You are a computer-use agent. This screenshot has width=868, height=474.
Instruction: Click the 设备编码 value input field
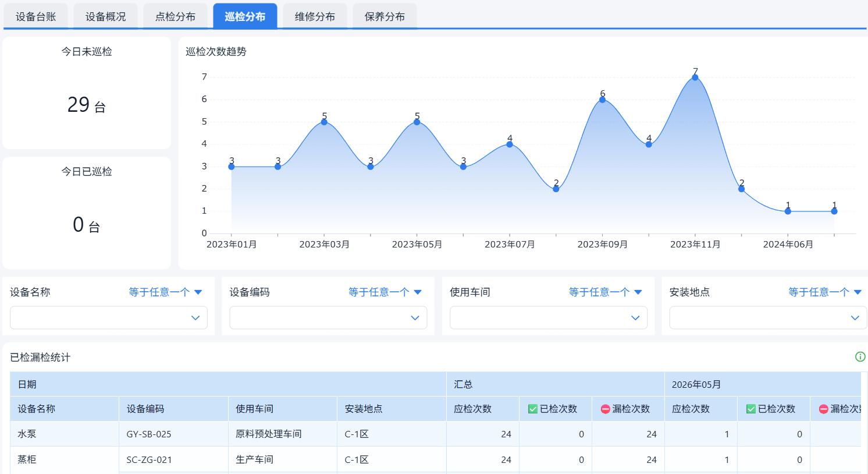(x=328, y=318)
